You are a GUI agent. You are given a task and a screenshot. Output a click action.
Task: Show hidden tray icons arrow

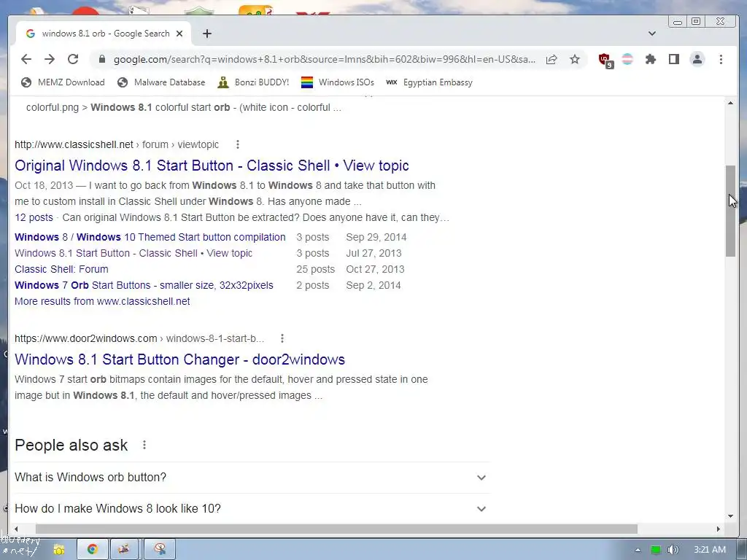638,550
